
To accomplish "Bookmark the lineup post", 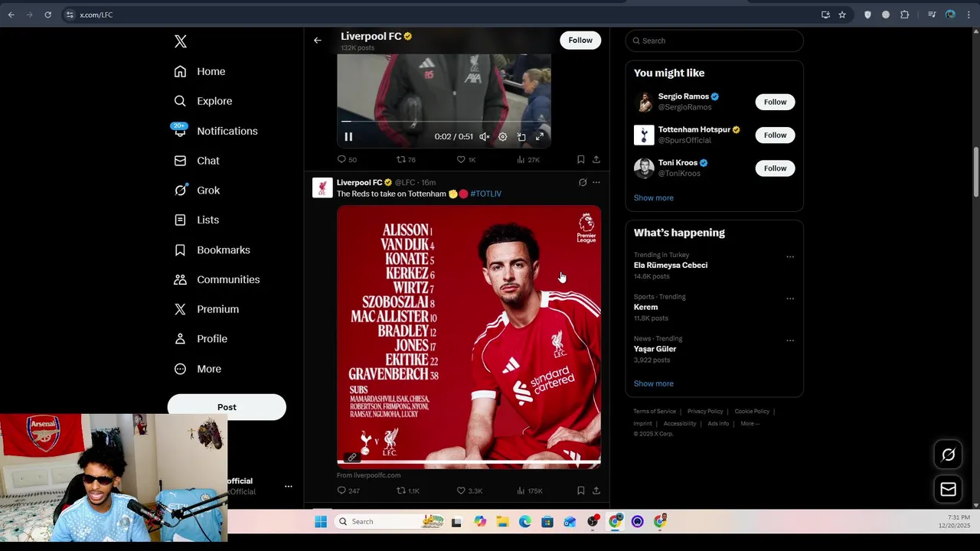I will click(x=581, y=491).
